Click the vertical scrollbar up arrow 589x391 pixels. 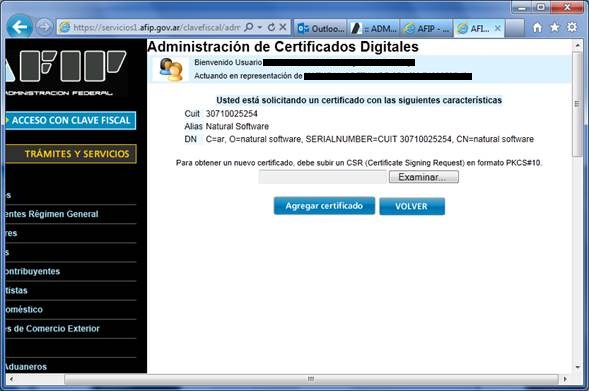coord(577,45)
